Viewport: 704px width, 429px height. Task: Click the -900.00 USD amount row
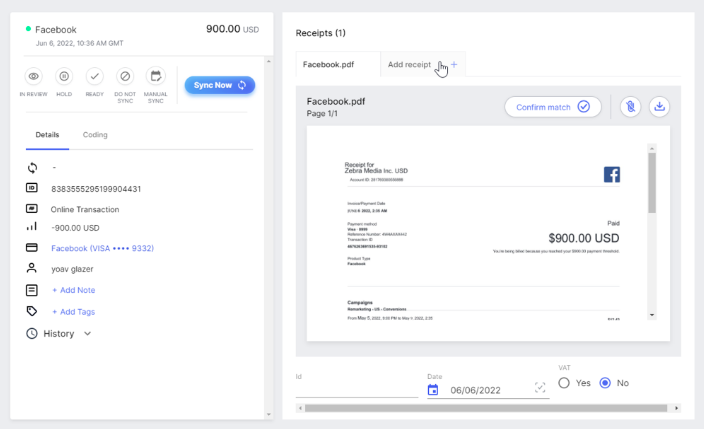tap(75, 228)
